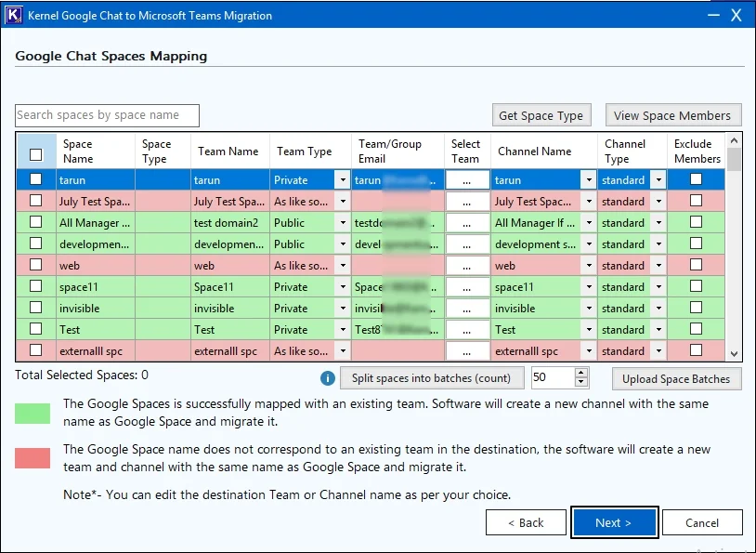The height and width of the screenshot is (553, 756).
Task: Click Split spaces into batches (count)
Action: click(x=432, y=378)
